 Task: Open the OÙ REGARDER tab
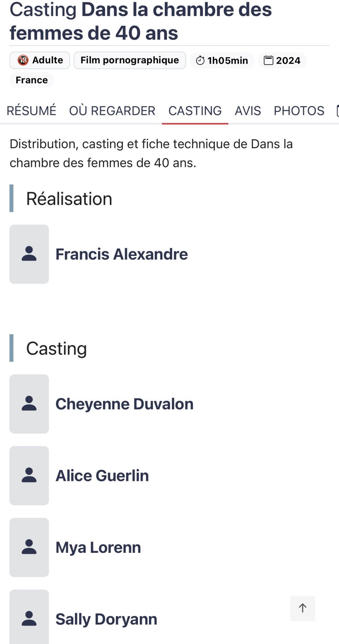[112, 111]
